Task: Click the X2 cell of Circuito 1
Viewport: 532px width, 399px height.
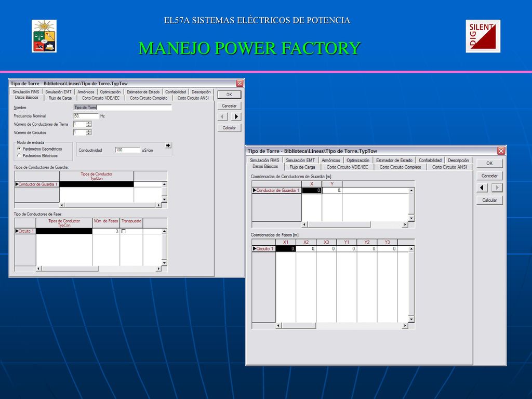Action: point(306,249)
